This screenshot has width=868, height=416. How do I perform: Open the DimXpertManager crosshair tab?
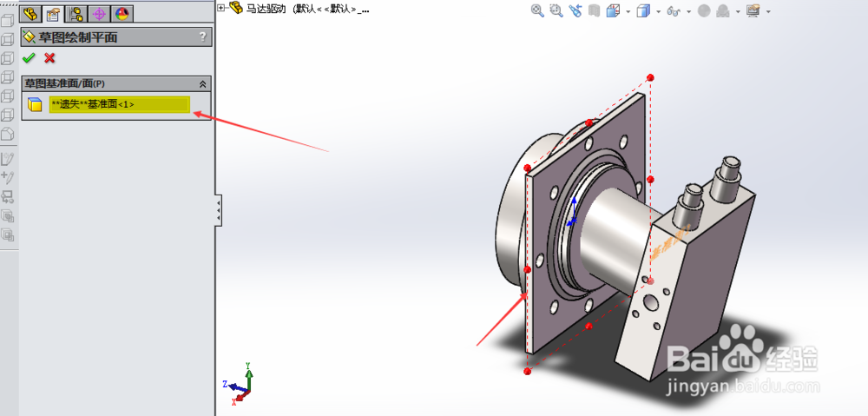point(100,14)
